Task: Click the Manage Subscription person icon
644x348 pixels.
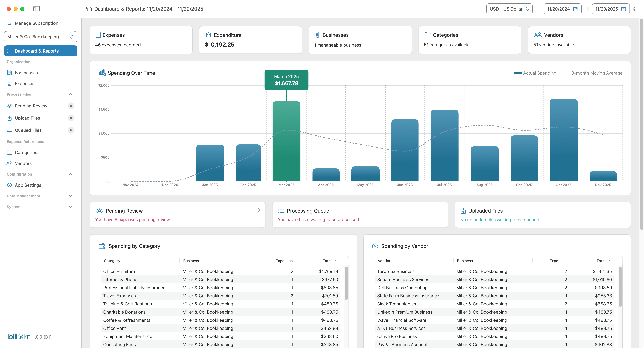Action: (9, 23)
